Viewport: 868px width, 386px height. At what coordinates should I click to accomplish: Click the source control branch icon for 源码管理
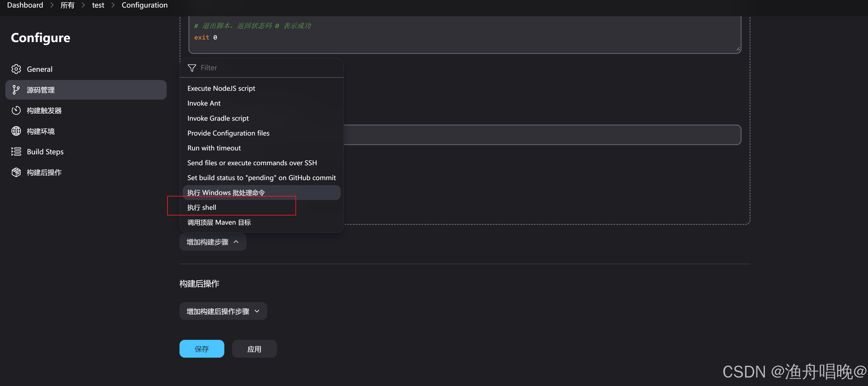tap(16, 90)
